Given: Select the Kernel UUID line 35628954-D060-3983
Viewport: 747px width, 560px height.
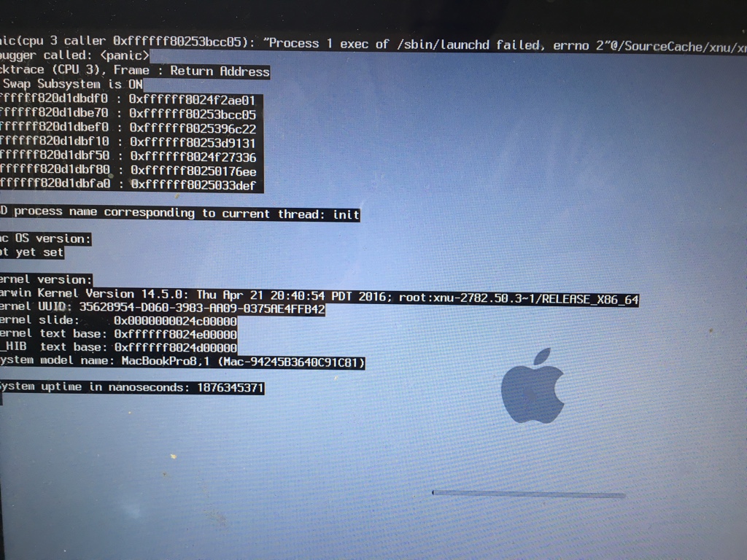Looking at the screenshot, I should [x=163, y=308].
